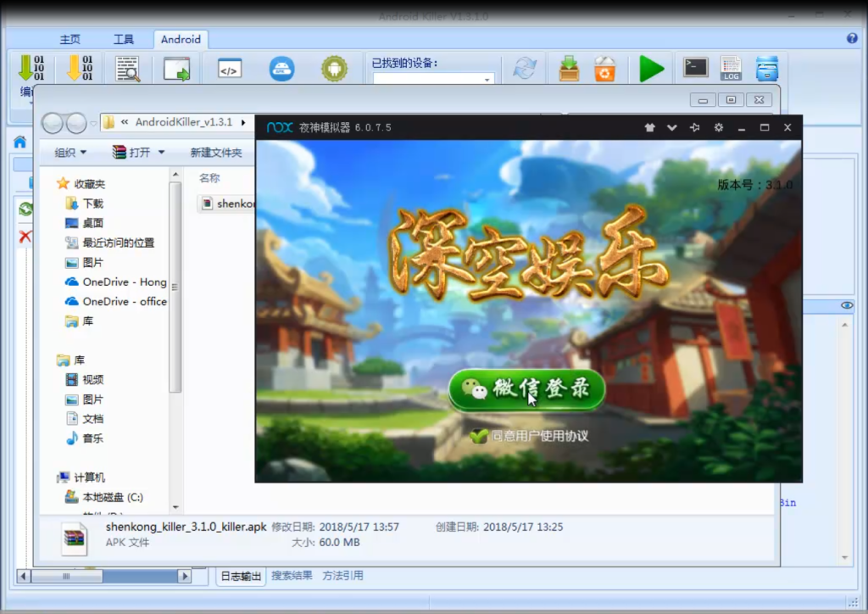Open 本地磁盘 (C:) in navigation pane
This screenshot has width=868, height=614.
[x=104, y=497]
